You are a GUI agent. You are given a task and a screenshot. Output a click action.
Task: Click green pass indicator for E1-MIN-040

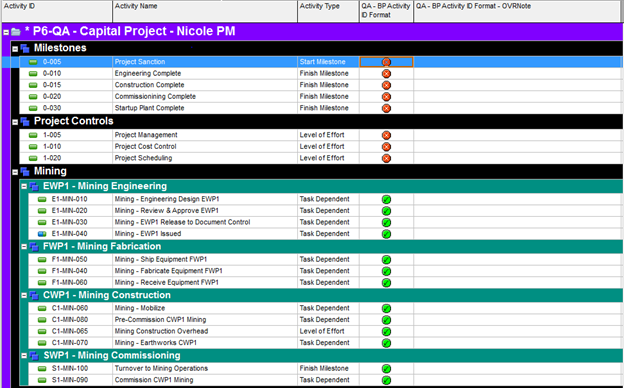pos(386,234)
